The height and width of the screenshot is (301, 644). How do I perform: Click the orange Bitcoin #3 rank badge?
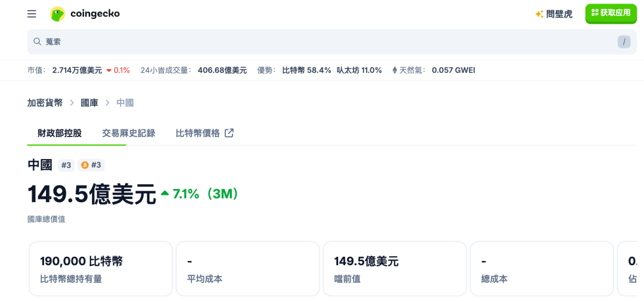[x=91, y=165]
